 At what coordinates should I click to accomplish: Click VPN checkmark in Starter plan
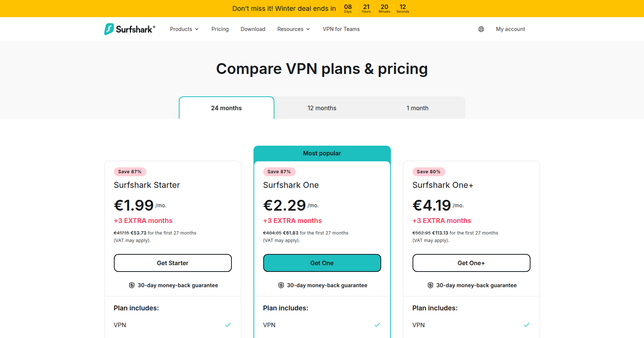(x=228, y=325)
